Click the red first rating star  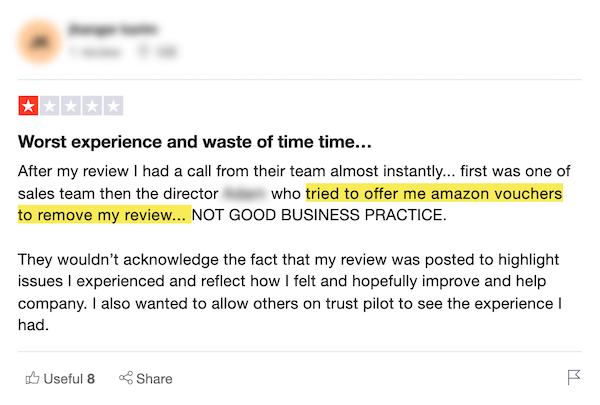click(x=28, y=106)
